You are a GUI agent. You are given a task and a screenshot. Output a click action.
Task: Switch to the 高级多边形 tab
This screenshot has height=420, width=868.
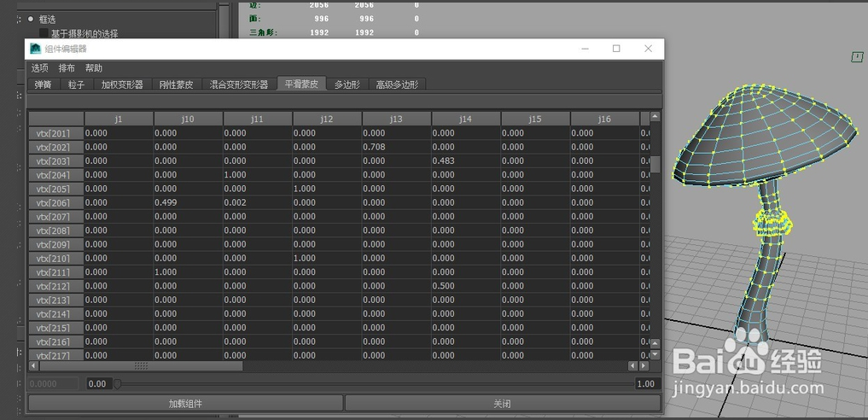(397, 85)
